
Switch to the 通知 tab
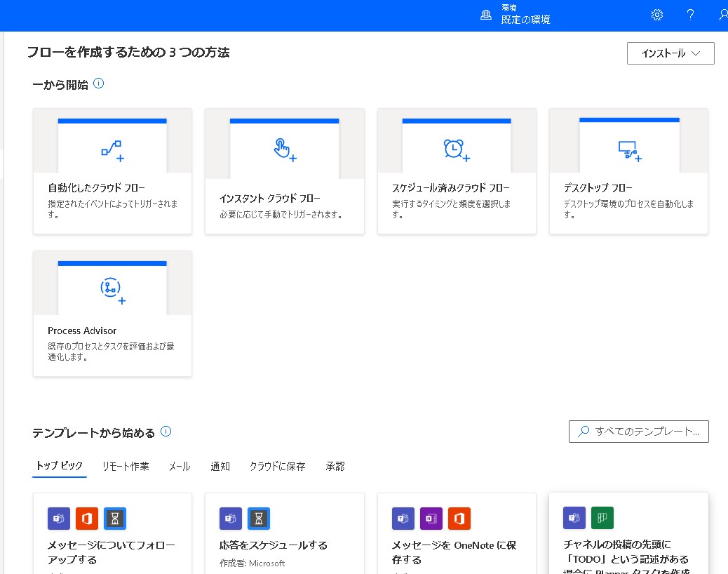click(x=220, y=466)
